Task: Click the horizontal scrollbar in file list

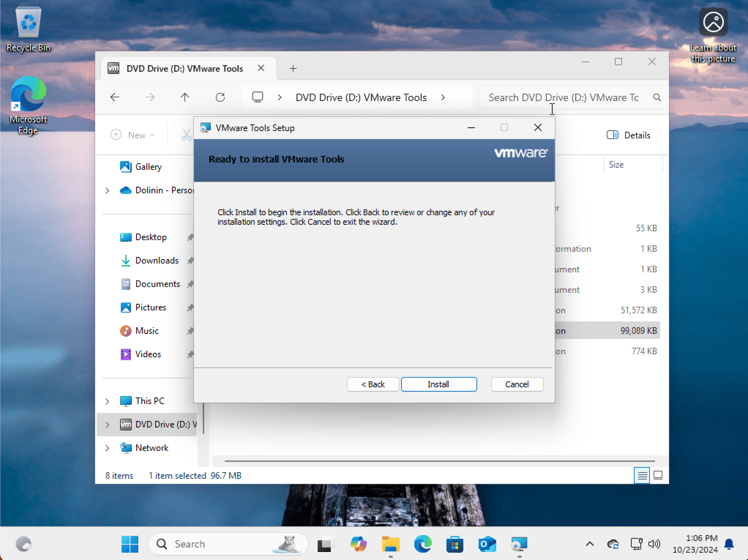Action: click(439, 461)
